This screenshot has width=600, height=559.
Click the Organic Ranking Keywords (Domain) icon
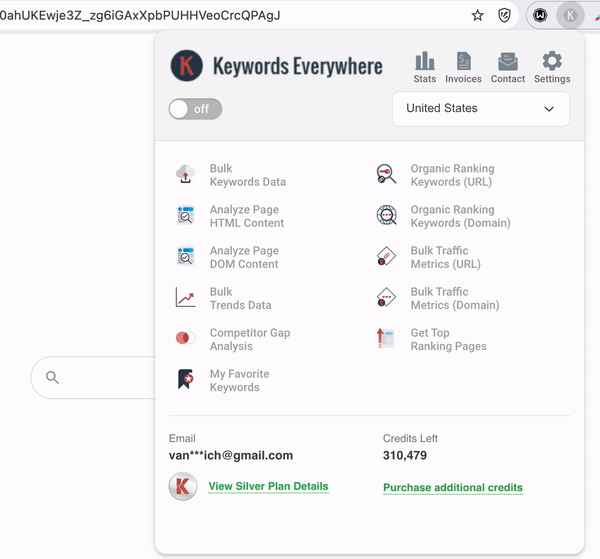click(x=386, y=215)
